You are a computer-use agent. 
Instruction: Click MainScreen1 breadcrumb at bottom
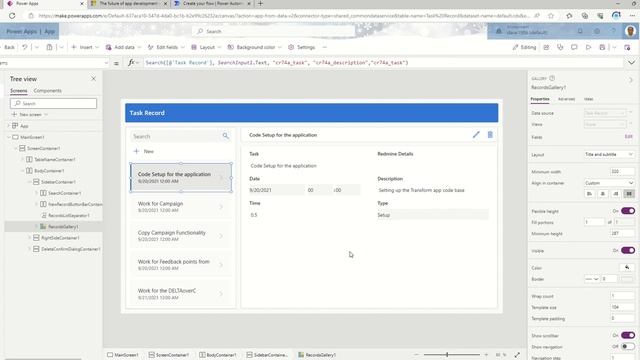click(123, 355)
